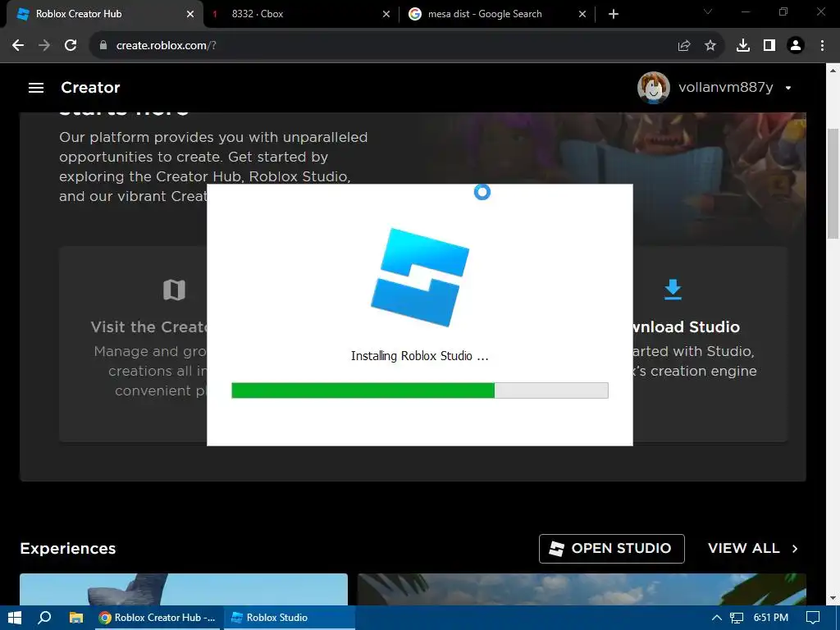Viewport: 840px width, 630px height.
Task: Click the browser forward arrow
Action: (x=44, y=46)
